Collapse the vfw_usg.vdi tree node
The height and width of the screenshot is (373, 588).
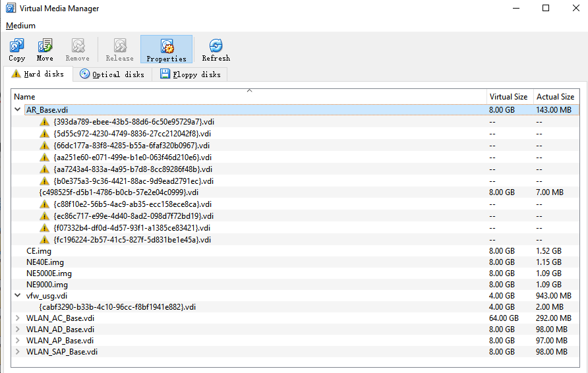pyautogui.click(x=18, y=296)
